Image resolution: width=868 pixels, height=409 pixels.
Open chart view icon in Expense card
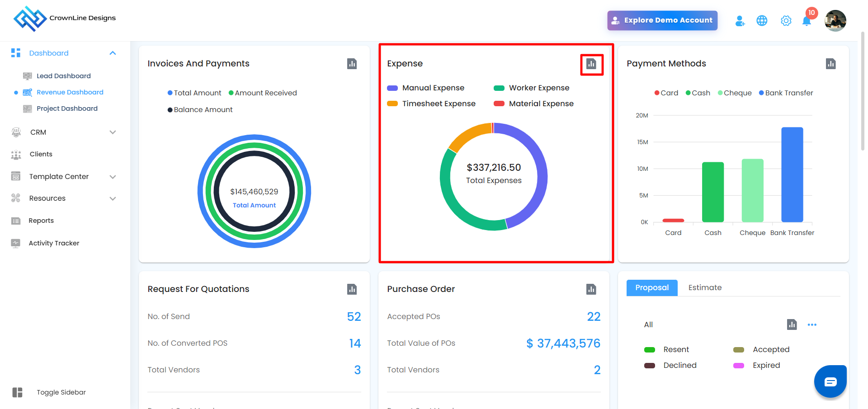click(591, 64)
